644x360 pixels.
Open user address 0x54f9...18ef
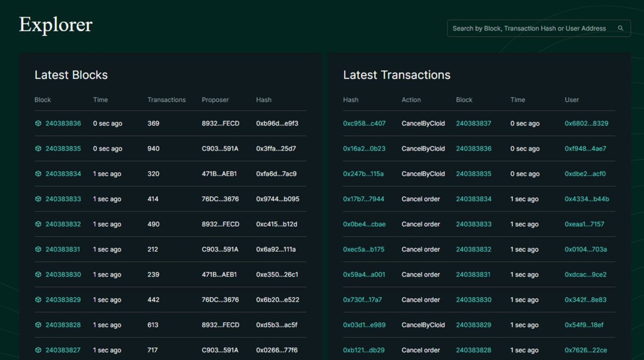(584, 325)
